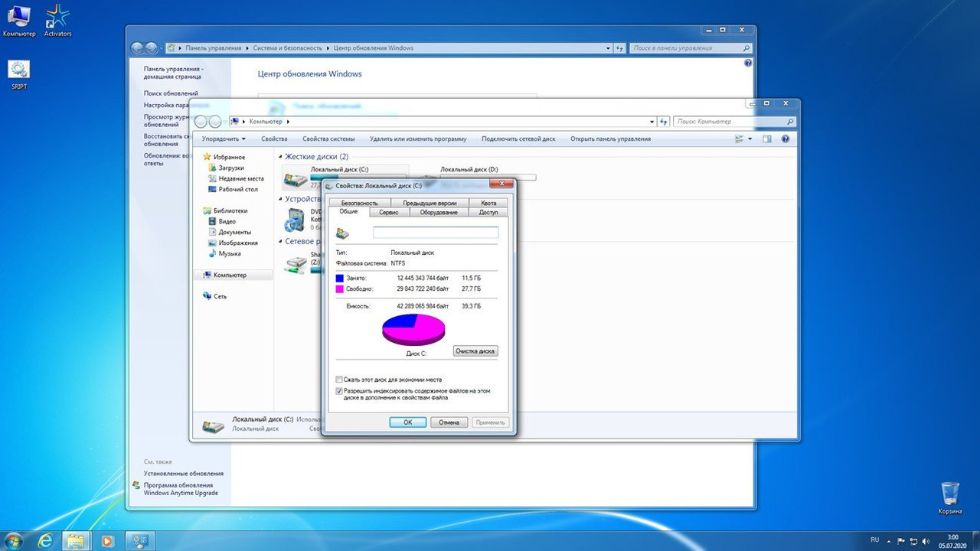Open the address bar dropdown in Компьютер window
This screenshot has width=980, height=551.
click(x=652, y=122)
